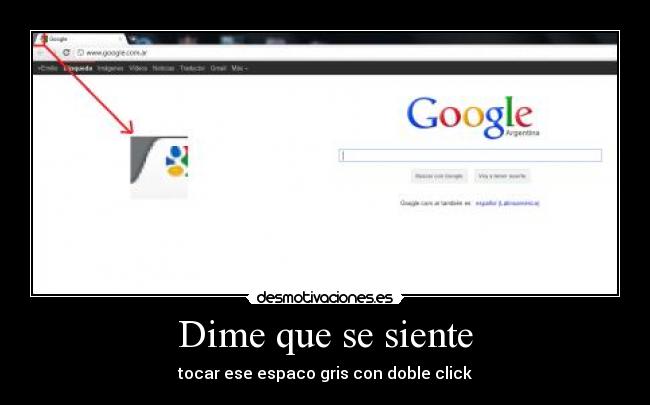Image resolution: width=650 pixels, height=405 pixels.
Task: Open Traductor from the Google bar
Action: [x=192, y=68]
